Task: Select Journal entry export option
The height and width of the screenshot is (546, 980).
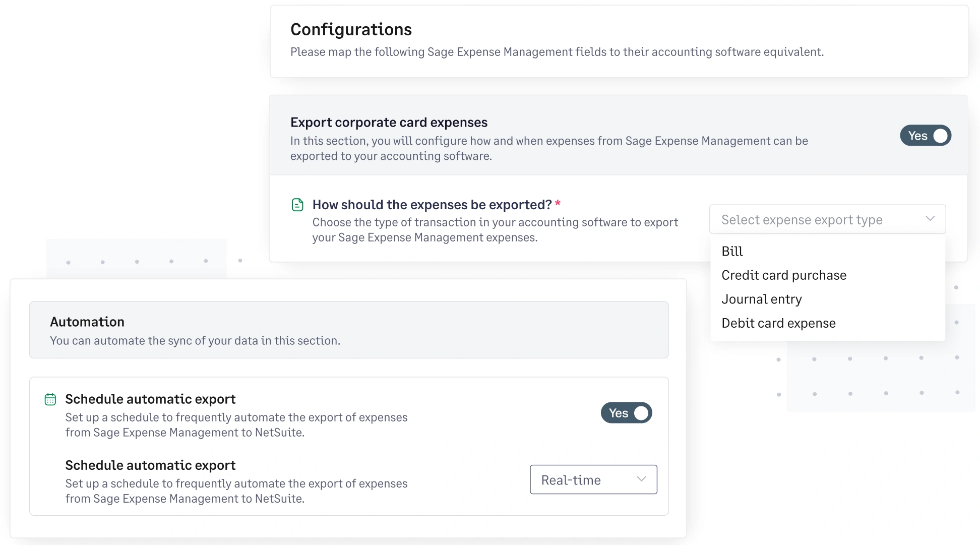Action: [761, 299]
